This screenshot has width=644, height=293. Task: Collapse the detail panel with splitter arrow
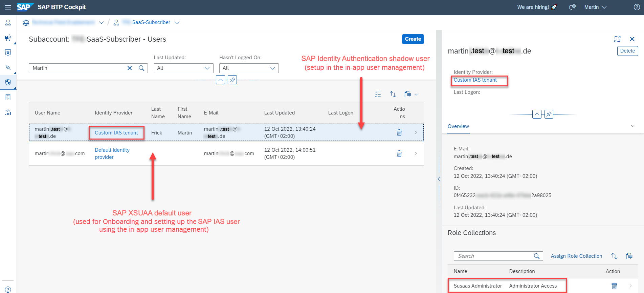coord(439,179)
